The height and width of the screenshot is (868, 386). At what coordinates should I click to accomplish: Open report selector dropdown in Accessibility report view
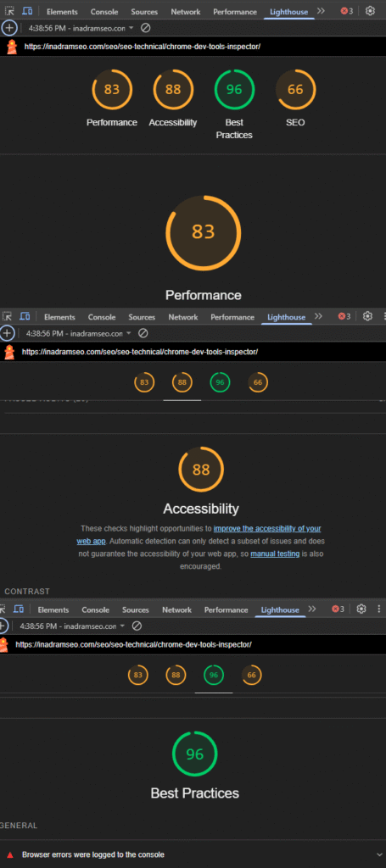[x=79, y=333]
